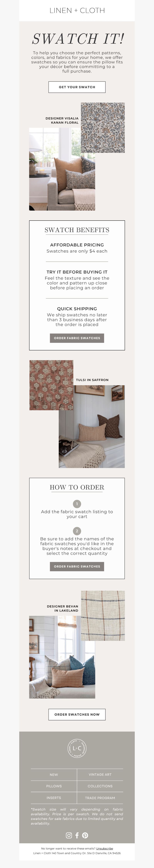
Task: Click the circular L+C footer logo
Action: pyautogui.click(x=77, y=748)
